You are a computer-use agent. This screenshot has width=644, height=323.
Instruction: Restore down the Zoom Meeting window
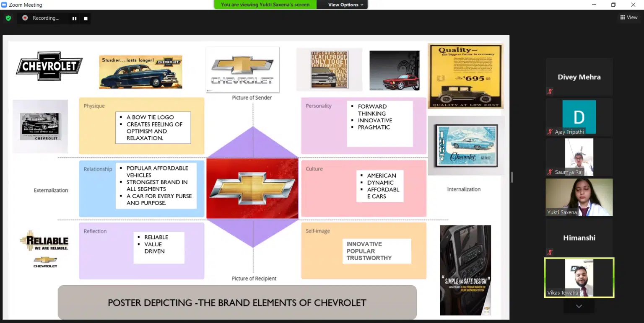tap(613, 5)
